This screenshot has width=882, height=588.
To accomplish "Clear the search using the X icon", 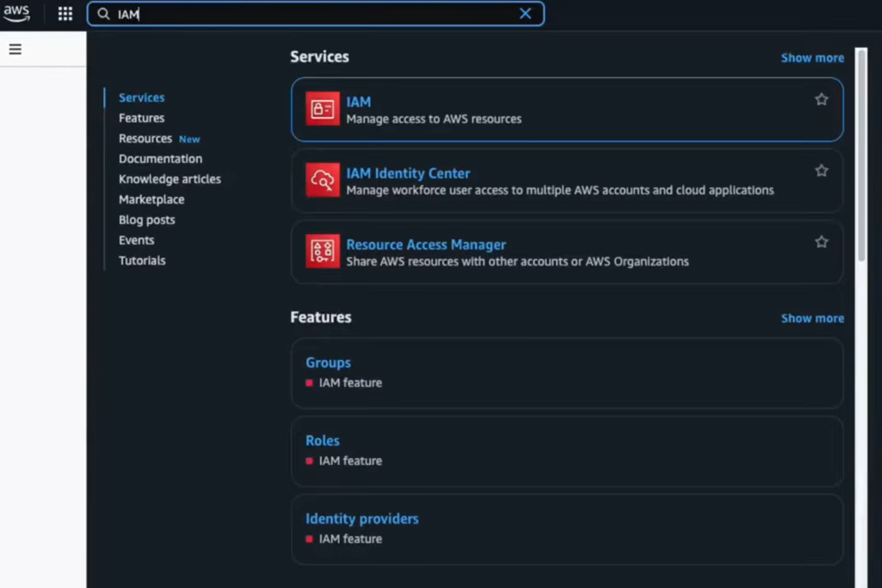I will pyautogui.click(x=525, y=14).
